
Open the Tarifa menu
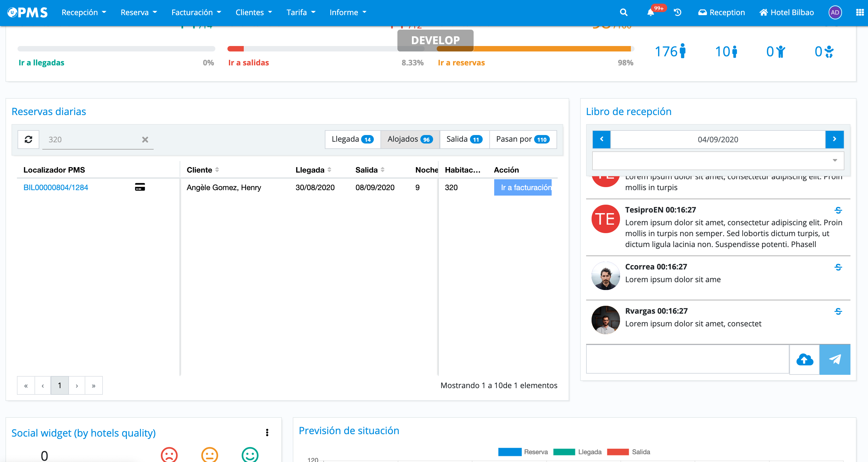[301, 12]
